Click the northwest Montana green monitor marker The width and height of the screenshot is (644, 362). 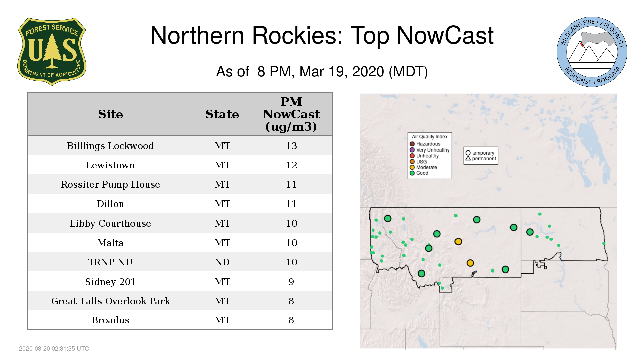tap(388, 219)
